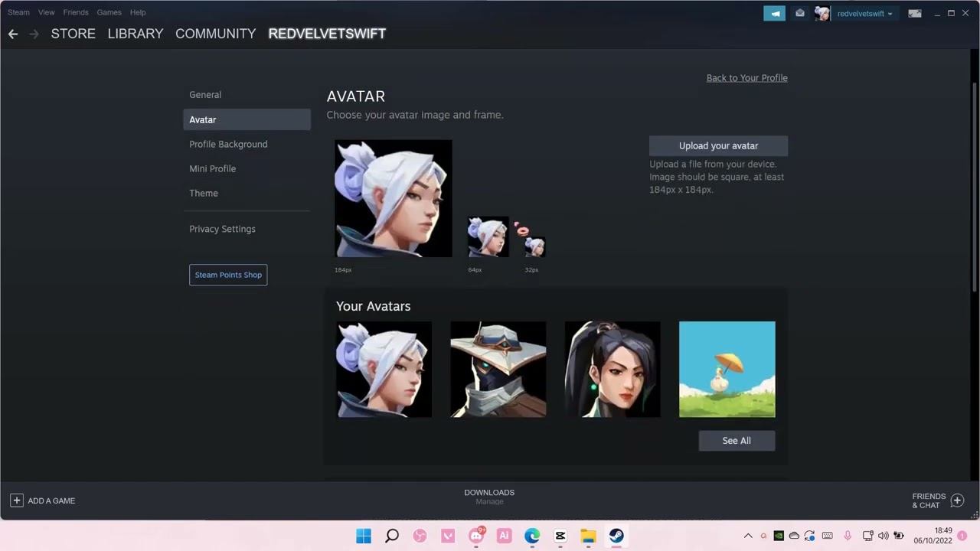Go to the STORE tab
The height and width of the screenshot is (551, 980).
[73, 34]
